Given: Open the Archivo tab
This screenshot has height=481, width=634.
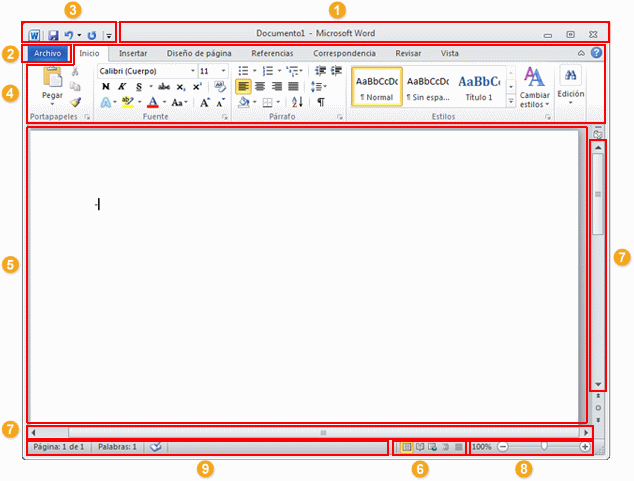Looking at the screenshot, I should 47,53.
